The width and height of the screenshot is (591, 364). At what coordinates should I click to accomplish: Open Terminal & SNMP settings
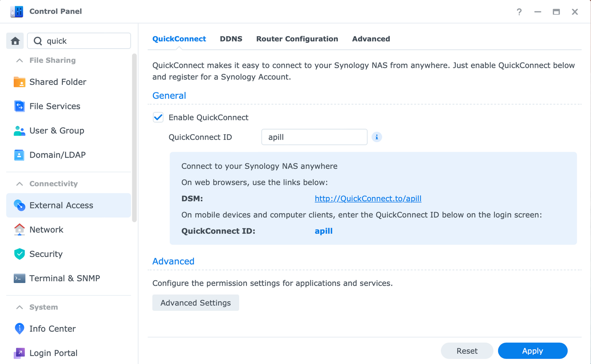[19, 278]
